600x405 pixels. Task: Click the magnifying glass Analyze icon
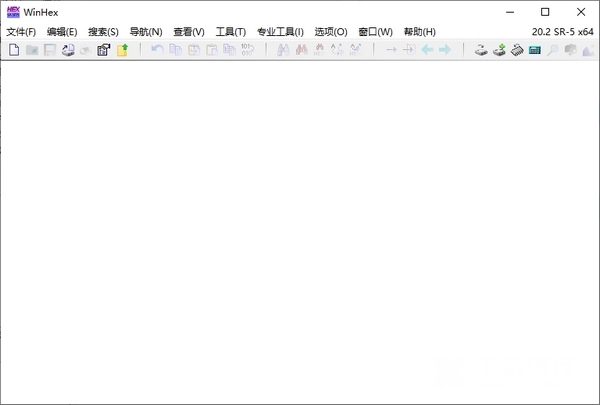click(552, 50)
